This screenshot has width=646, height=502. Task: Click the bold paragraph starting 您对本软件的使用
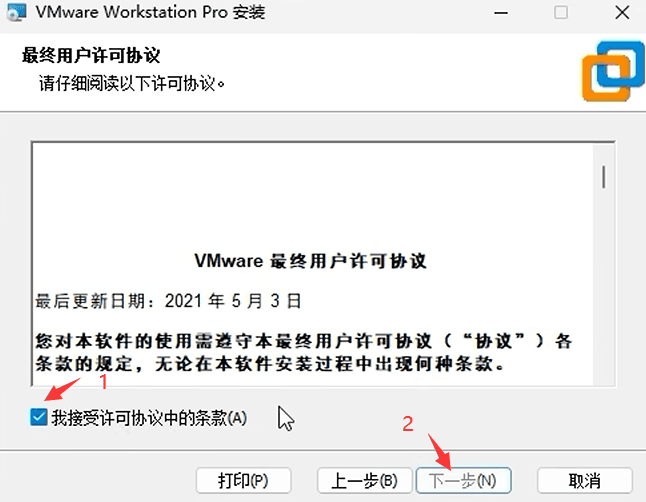[304, 352]
